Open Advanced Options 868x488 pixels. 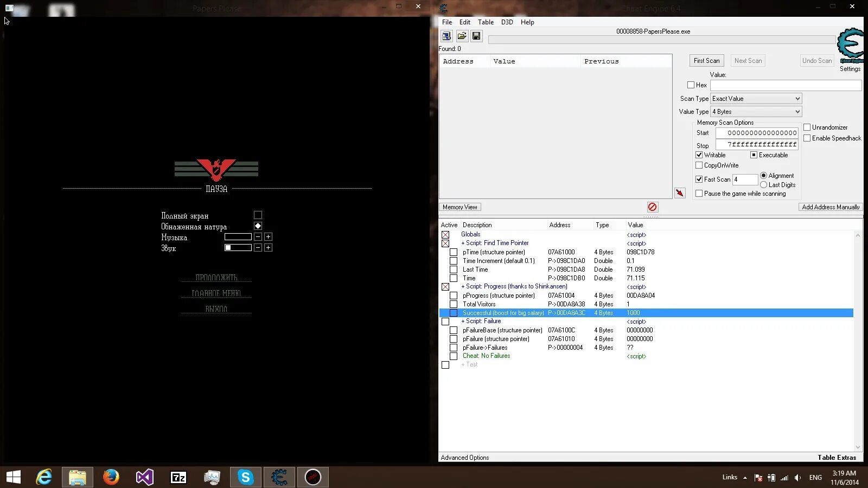pos(465,458)
